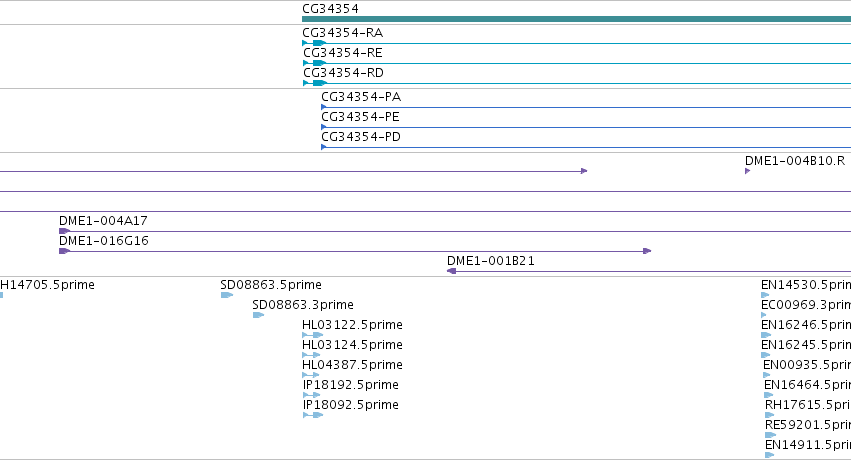851x460 pixels.
Task: Click the EN00935.5prime EST glyph
Action: [767, 376]
